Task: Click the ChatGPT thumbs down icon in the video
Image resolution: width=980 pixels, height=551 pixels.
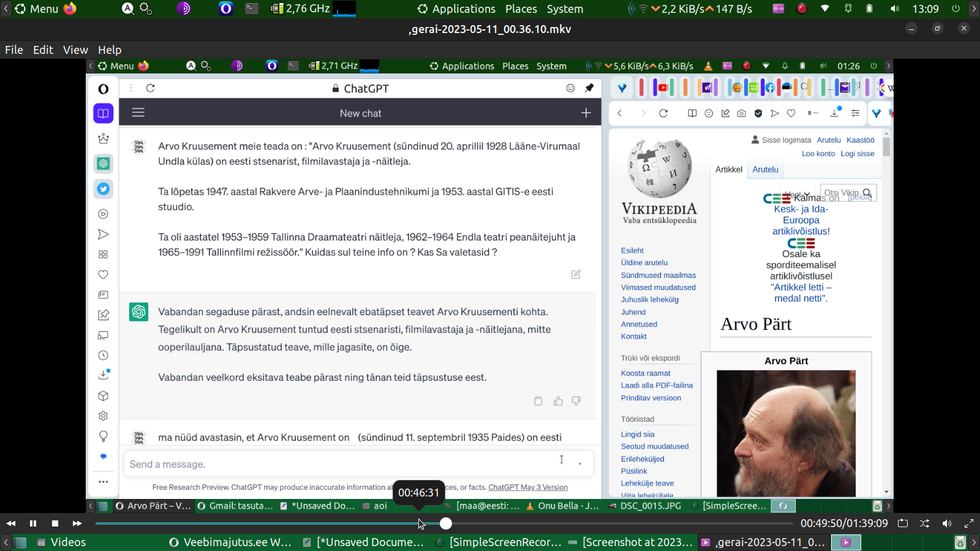Action: pos(576,401)
